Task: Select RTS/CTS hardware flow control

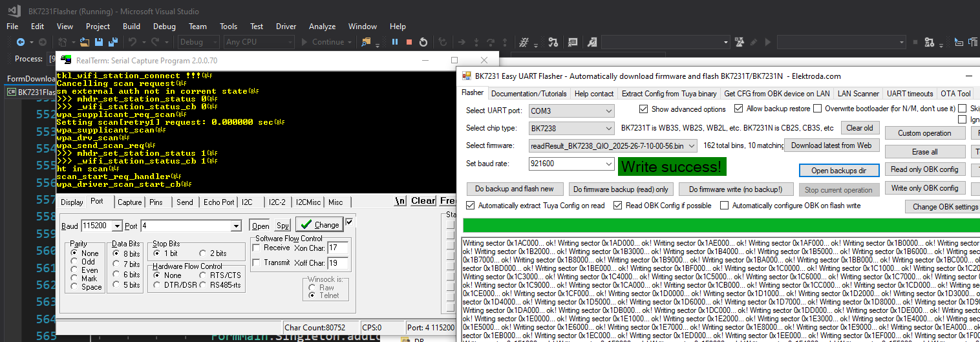Action: pos(204,275)
